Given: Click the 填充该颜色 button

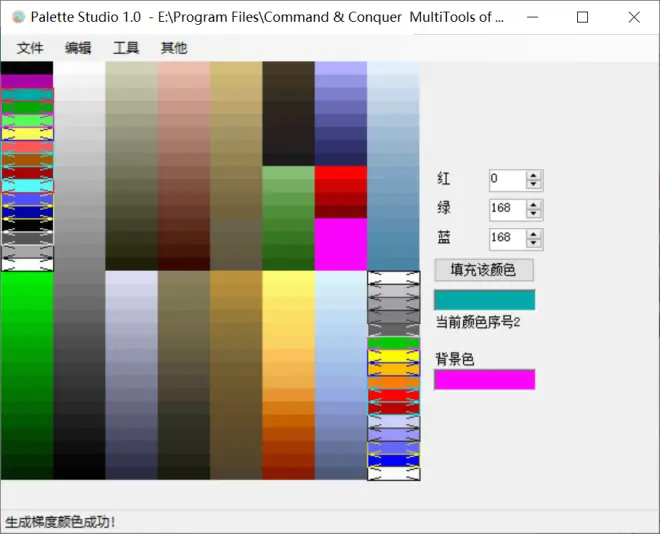Looking at the screenshot, I should (x=484, y=270).
